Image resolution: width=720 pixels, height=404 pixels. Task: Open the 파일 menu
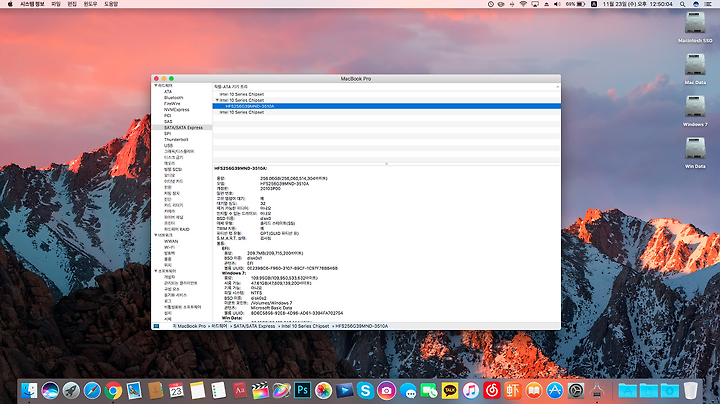point(56,4)
